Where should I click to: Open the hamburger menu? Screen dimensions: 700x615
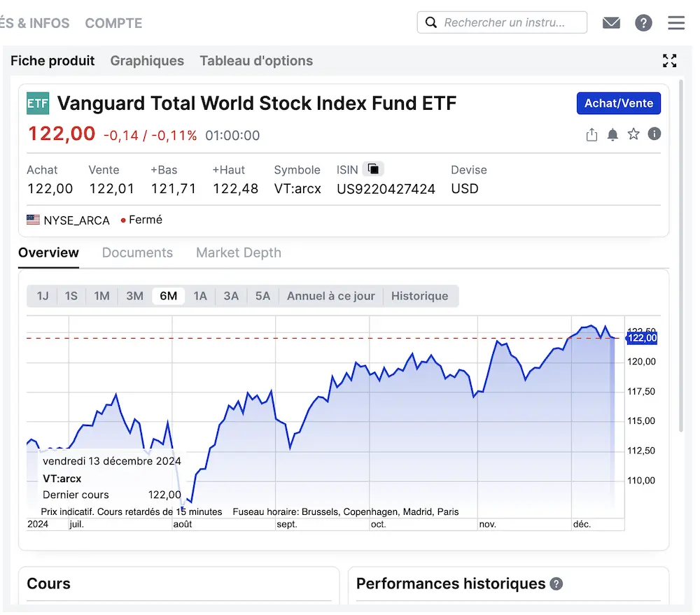tap(676, 23)
